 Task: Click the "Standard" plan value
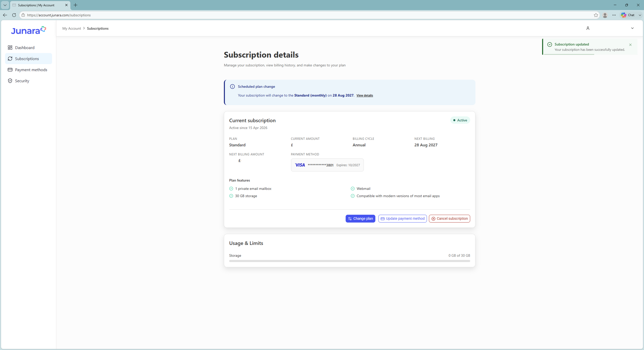tap(237, 145)
